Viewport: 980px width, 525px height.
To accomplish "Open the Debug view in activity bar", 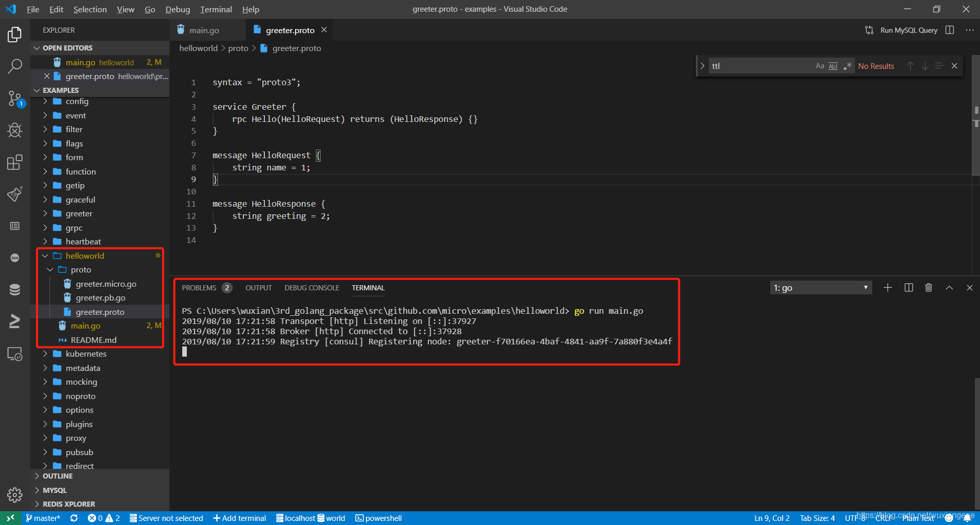I will (15, 130).
